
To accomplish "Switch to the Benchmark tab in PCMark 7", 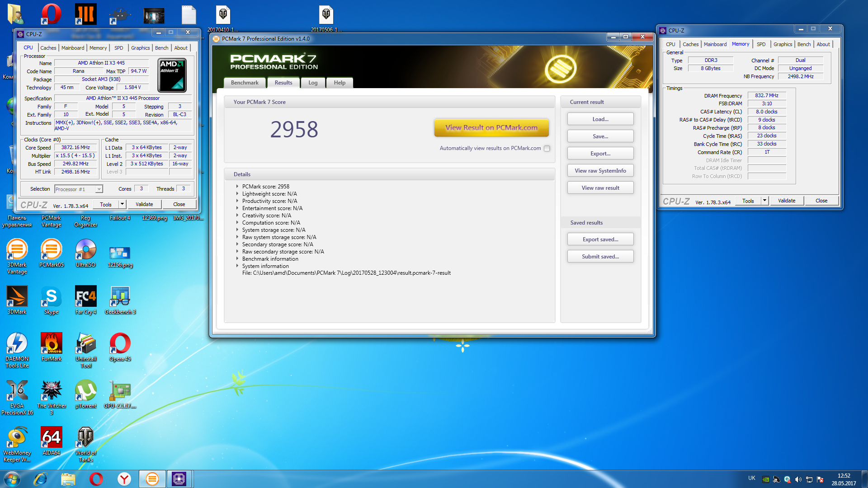I will pyautogui.click(x=245, y=83).
